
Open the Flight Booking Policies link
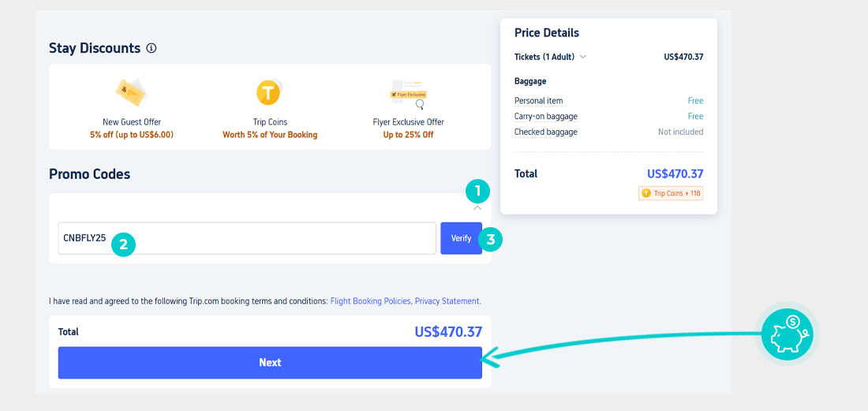[370, 301]
